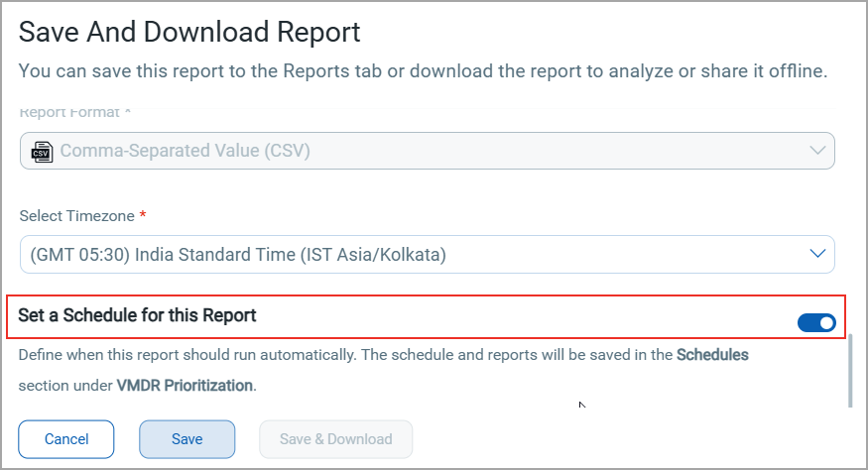
Task: Click the Save And Download Report title
Action: tap(189, 32)
